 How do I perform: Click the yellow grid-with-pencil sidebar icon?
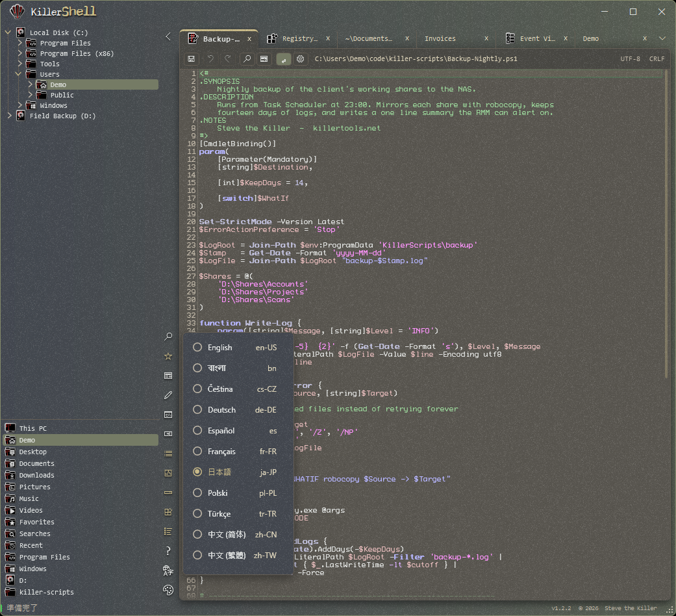(x=168, y=512)
